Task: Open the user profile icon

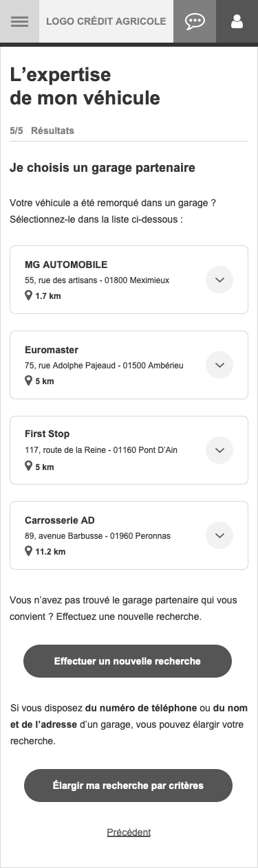Action: click(237, 21)
